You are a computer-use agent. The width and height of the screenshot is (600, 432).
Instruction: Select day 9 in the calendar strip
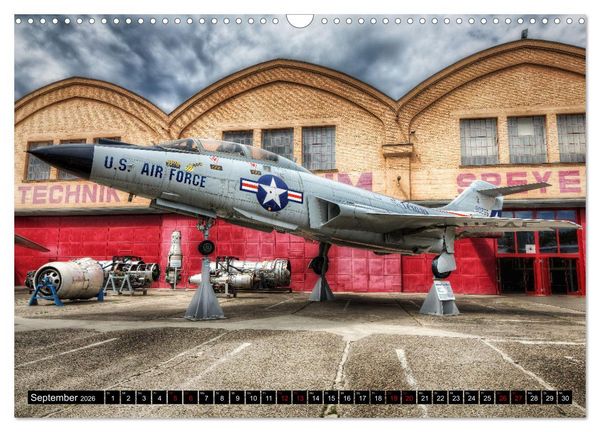point(237,398)
